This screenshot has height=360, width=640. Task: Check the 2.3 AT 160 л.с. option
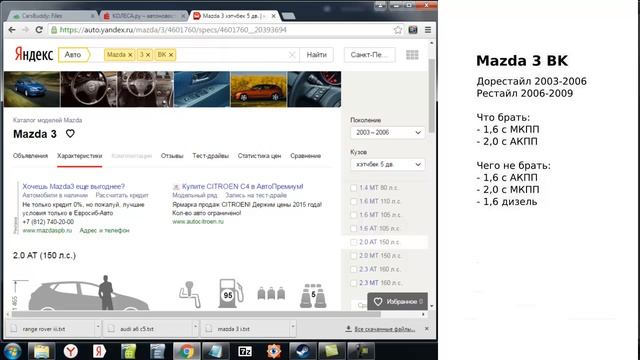pyautogui.click(x=353, y=269)
